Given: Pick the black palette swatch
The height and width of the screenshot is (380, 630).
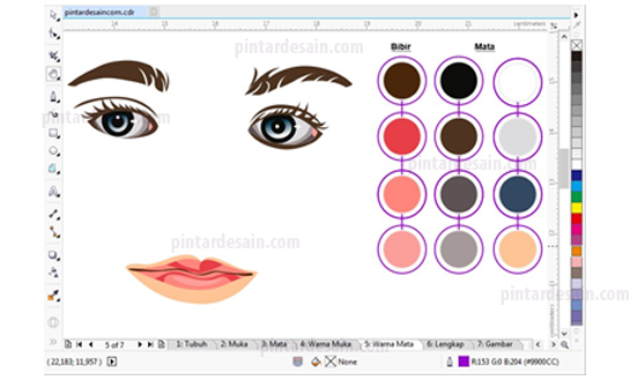Looking at the screenshot, I should (577, 56).
